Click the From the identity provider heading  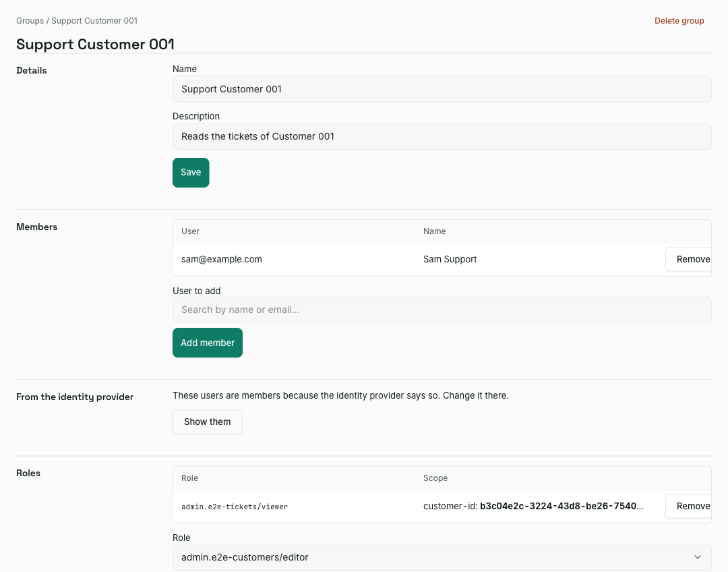(x=75, y=397)
